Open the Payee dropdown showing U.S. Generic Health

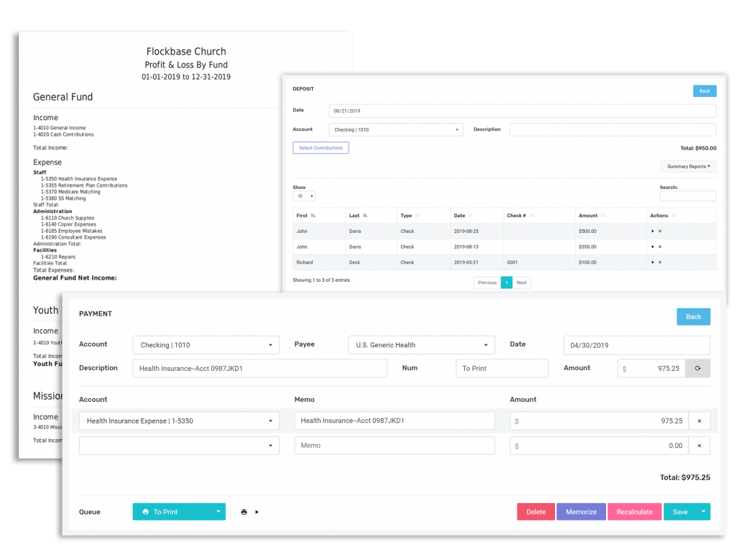(420, 344)
